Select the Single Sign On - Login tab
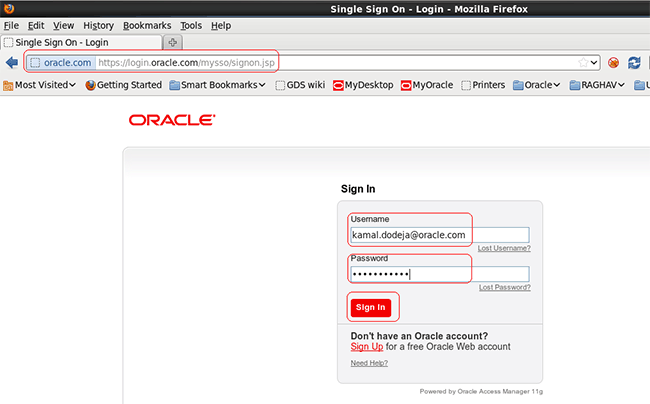Image resolution: width=650 pixels, height=404 pixels. [81, 42]
